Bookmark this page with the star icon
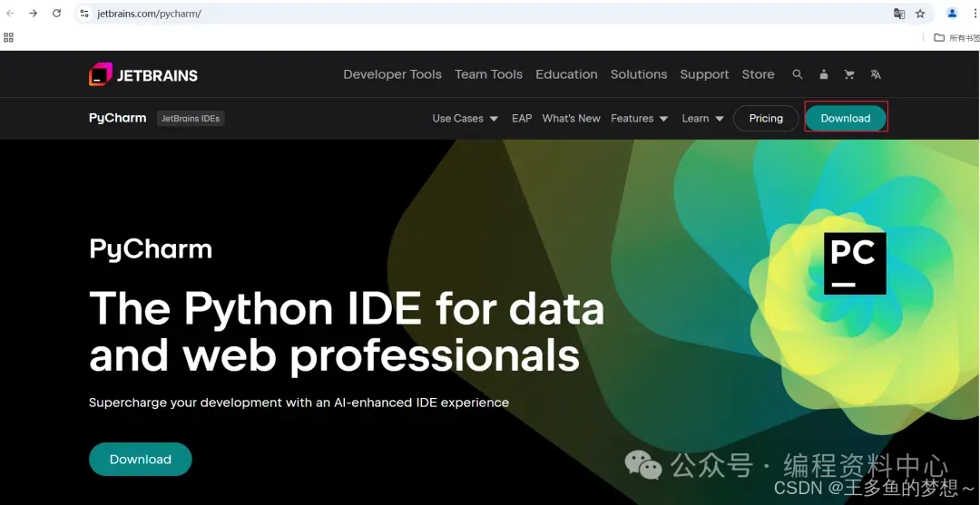Image resolution: width=980 pixels, height=505 pixels. [920, 14]
